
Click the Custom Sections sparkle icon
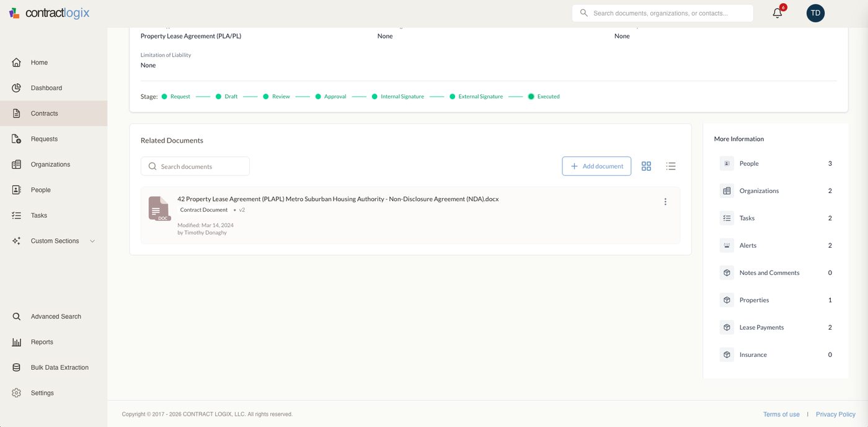[x=17, y=241]
